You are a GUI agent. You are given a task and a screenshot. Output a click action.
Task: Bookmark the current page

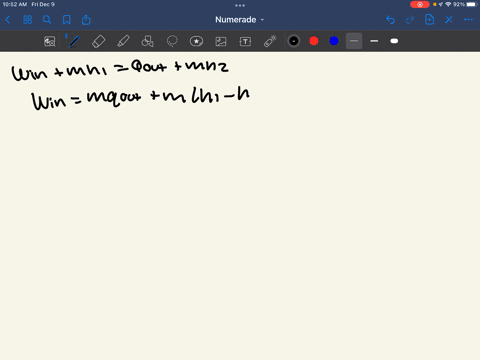67,20
